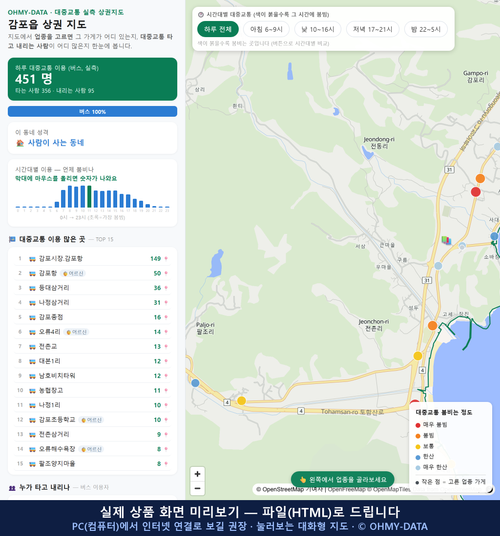Click the pin icon on the 대본1리 row

[x=166, y=361]
